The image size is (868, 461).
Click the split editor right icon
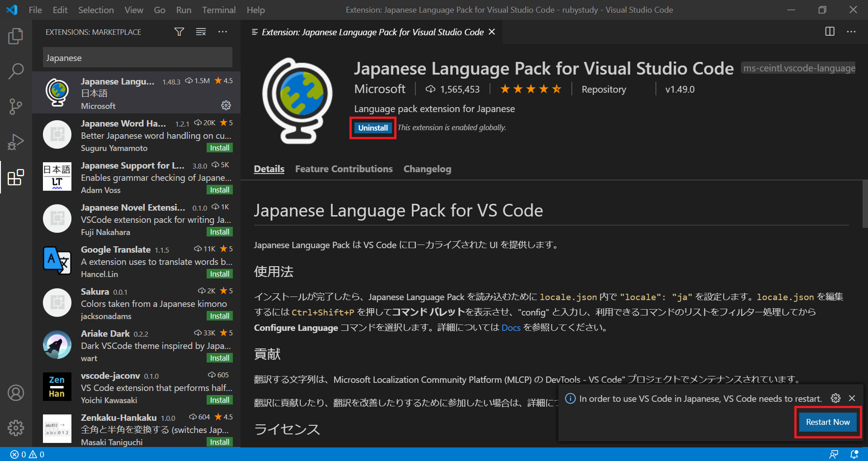tap(830, 32)
